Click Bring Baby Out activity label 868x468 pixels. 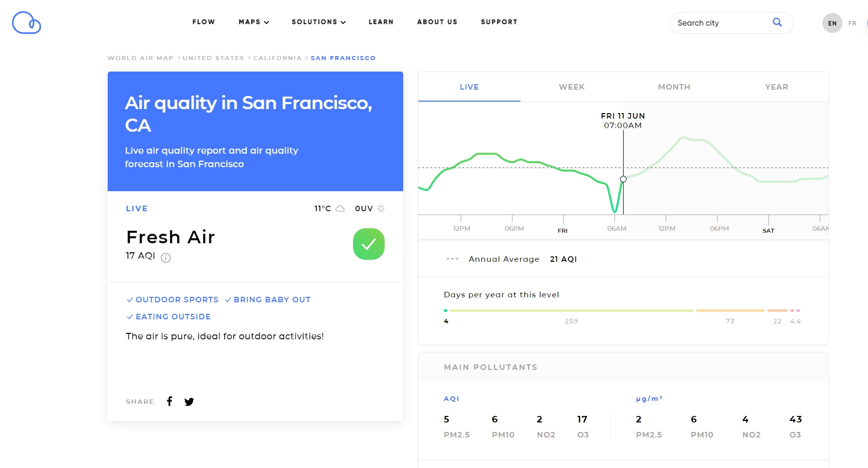point(268,300)
